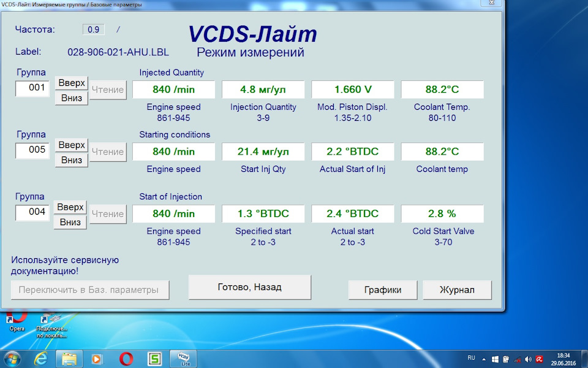Viewport: 588px width, 368px height.
Task: Click Вверх for group 001
Action: coord(72,83)
